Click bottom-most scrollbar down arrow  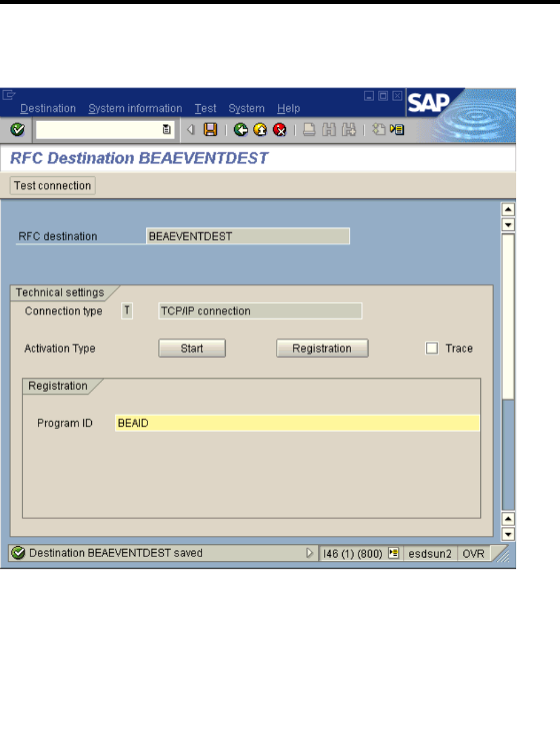(508, 534)
